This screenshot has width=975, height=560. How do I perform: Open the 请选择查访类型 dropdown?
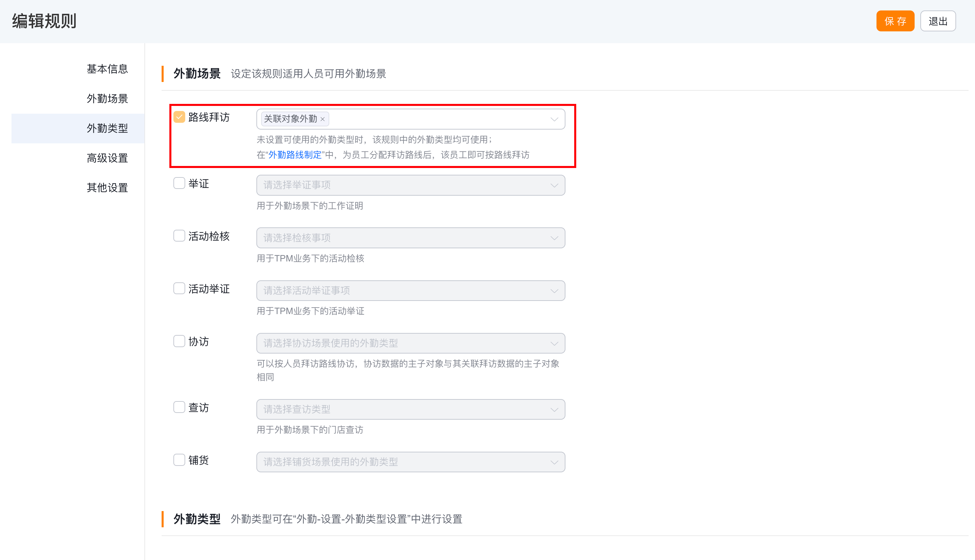click(411, 410)
